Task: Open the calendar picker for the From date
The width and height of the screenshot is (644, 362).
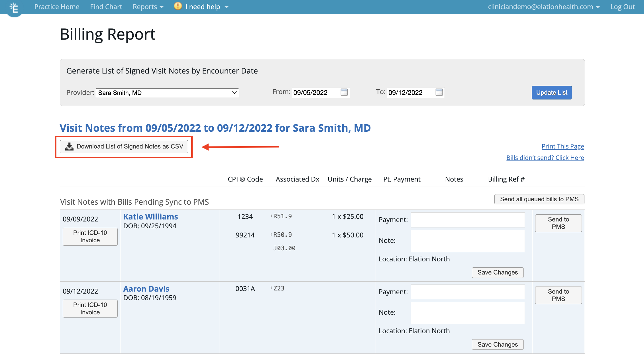Action: click(x=344, y=92)
